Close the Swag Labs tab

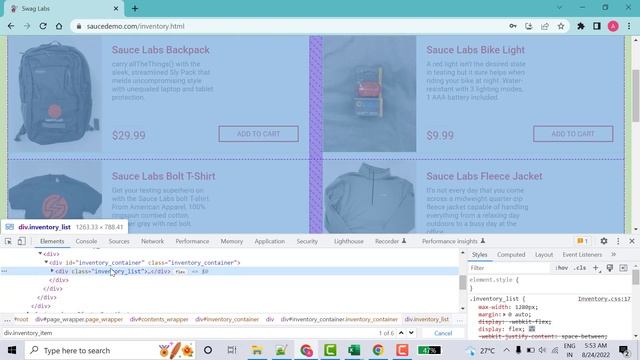pyautogui.click(x=116, y=8)
